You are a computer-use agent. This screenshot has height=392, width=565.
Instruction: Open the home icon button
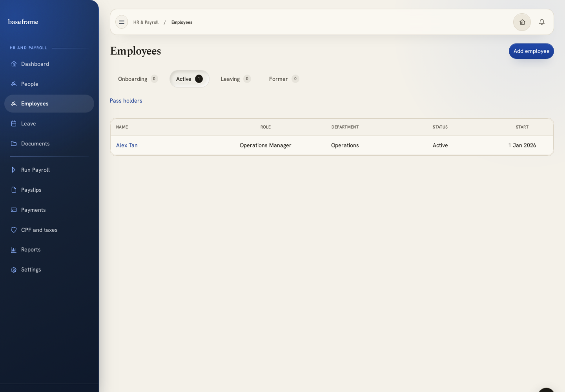(x=522, y=22)
